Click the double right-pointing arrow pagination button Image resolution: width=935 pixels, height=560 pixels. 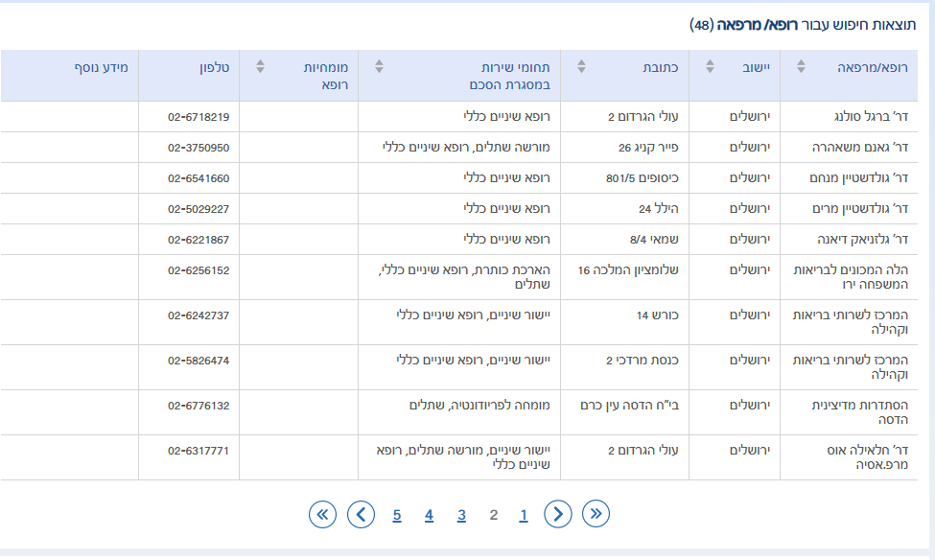[596, 514]
